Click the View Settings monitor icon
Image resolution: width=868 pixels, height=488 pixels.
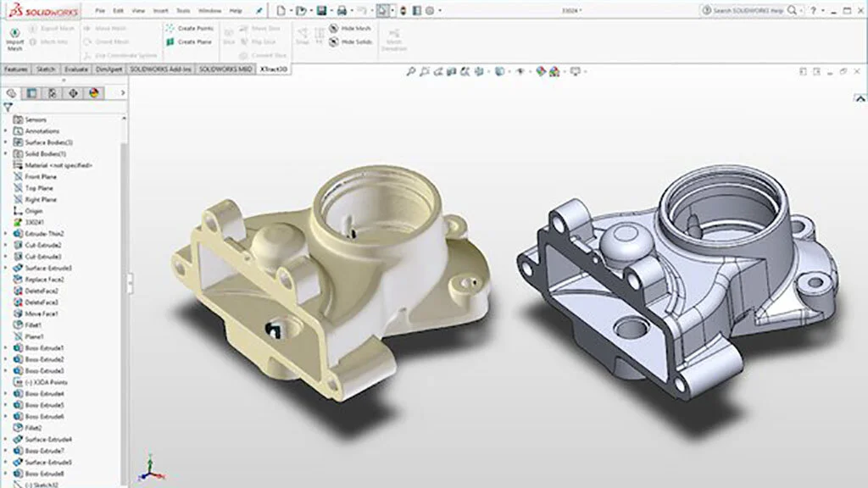click(x=576, y=71)
